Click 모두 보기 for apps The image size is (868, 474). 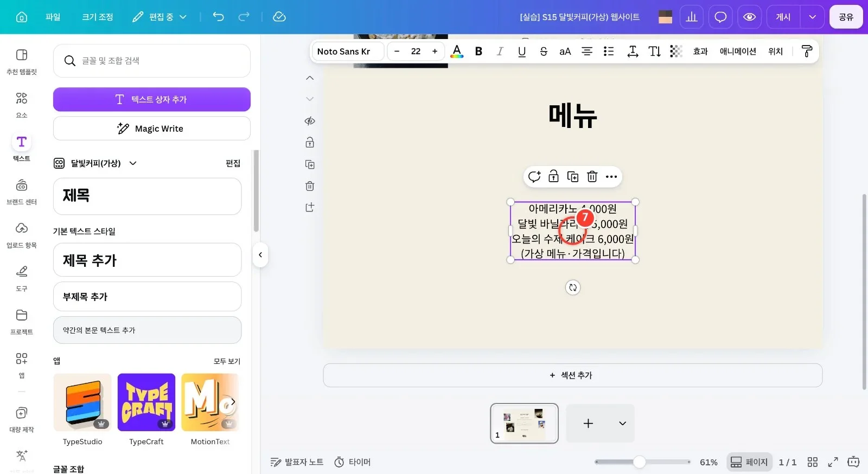(x=227, y=361)
